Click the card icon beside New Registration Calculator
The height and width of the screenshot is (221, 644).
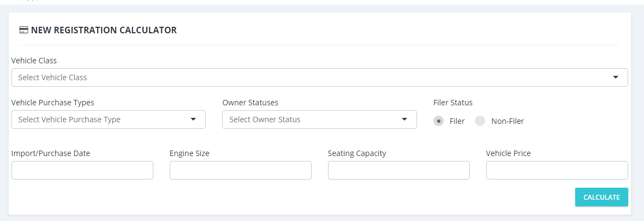tap(24, 31)
